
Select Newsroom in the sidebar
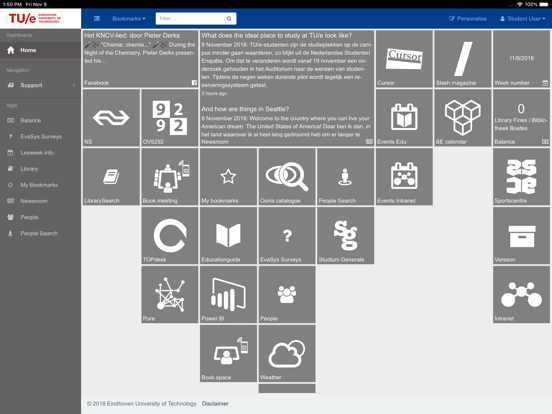pos(40,201)
